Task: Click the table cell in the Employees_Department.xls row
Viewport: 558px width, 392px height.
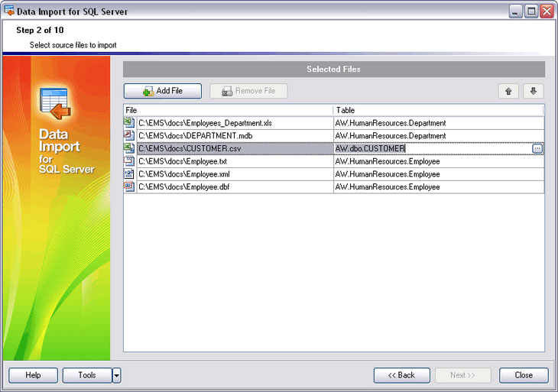Action: click(439, 123)
